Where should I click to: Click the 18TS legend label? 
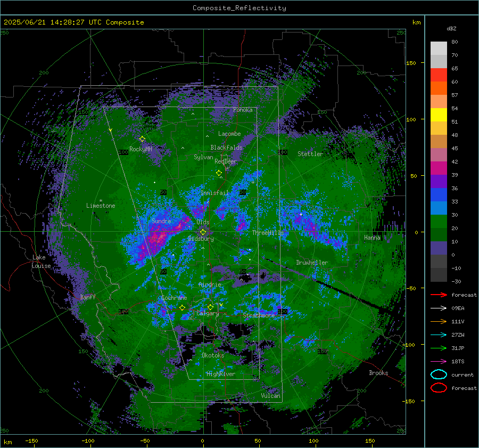pos(458,362)
